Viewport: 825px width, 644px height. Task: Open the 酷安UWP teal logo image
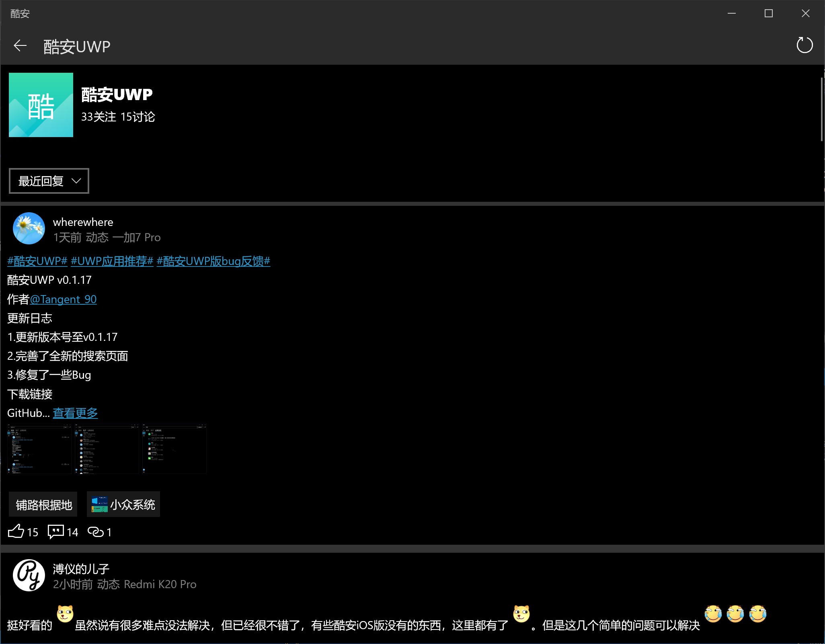tap(41, 105)
